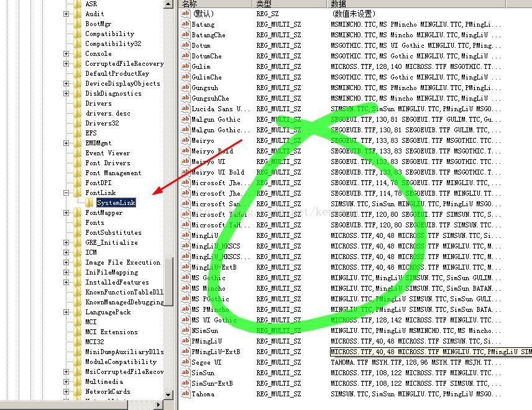
Task: Click the string icon beside NSimSun
Action: click(185, 330)
